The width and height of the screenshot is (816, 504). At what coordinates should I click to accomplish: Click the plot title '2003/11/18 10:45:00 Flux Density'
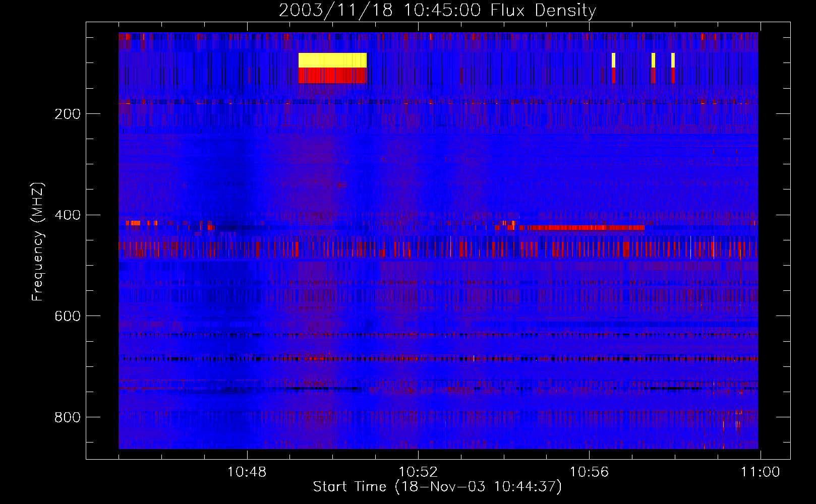(437, 10)
